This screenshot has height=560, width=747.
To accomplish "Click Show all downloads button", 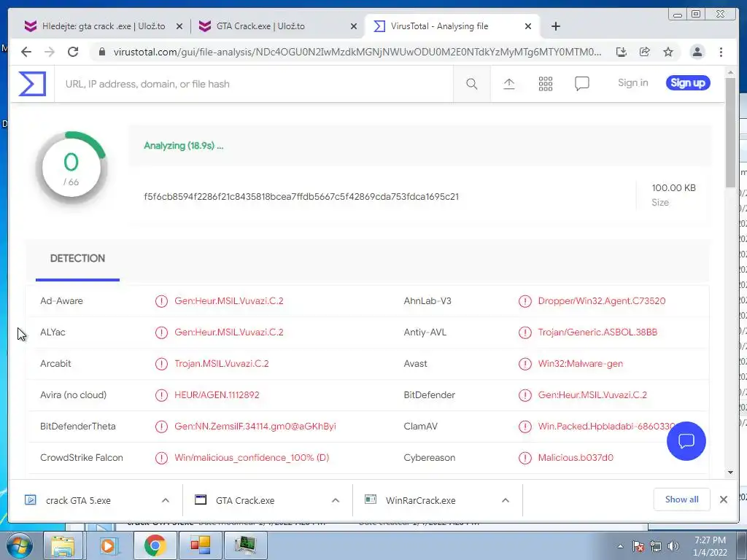I will tap(682, 499).
